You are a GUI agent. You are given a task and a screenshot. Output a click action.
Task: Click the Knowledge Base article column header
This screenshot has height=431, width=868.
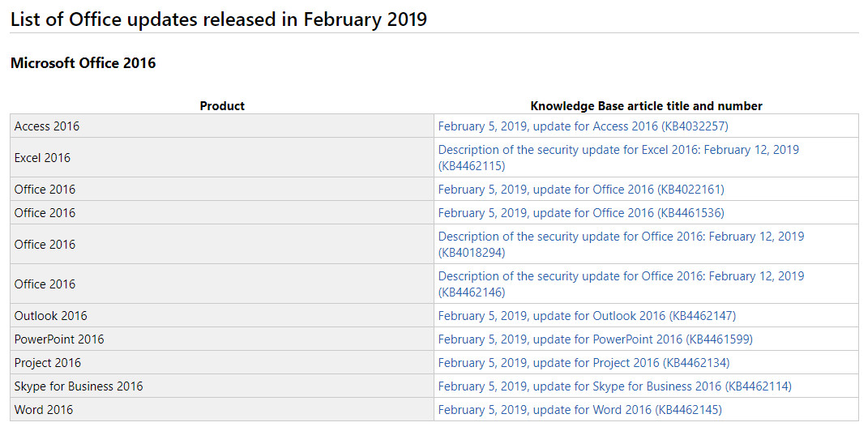tap(646, 105)
